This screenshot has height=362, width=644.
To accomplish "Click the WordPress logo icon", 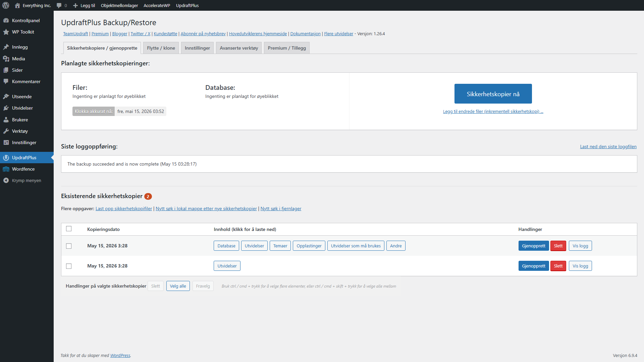I will [x=6, y=5].
